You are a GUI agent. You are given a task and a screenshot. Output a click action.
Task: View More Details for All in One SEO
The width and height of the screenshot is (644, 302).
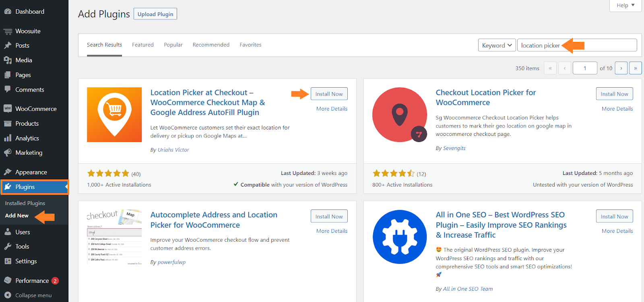coord(617,231)
